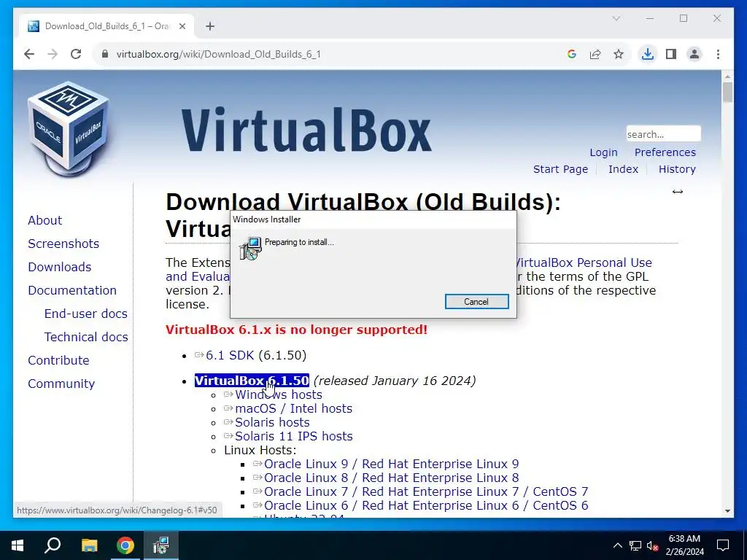Download the Windows hosts build
The image size is (747, 560).
(x=278, y=394)
